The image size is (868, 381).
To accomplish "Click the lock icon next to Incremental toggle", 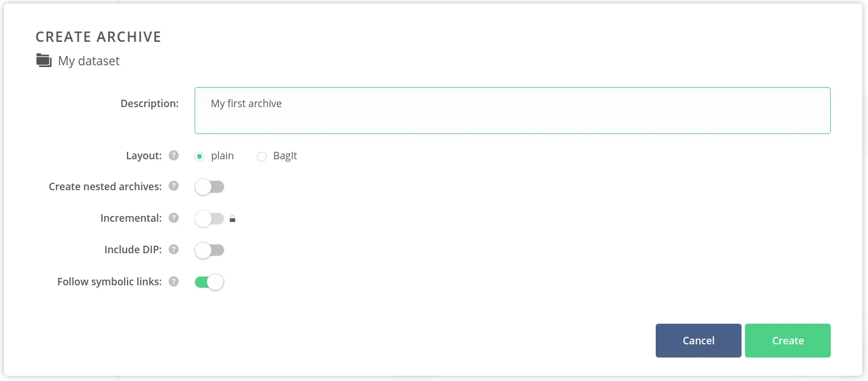I will [232, 218].
